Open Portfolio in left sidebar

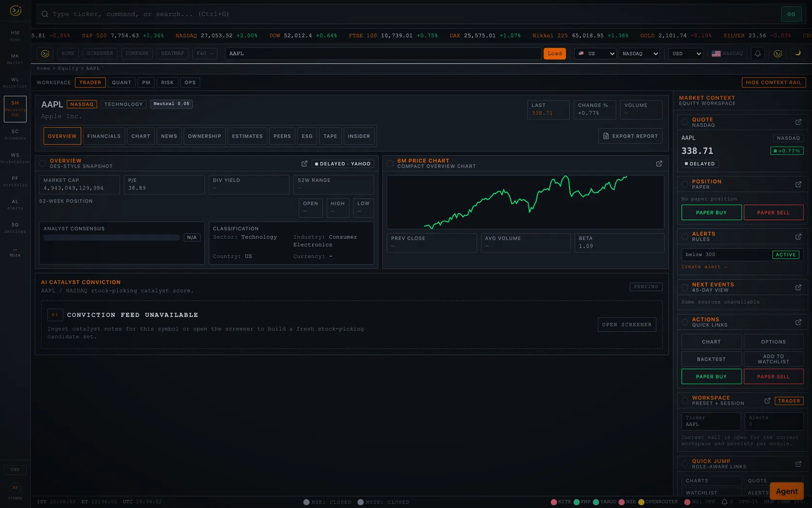[15, 181]
